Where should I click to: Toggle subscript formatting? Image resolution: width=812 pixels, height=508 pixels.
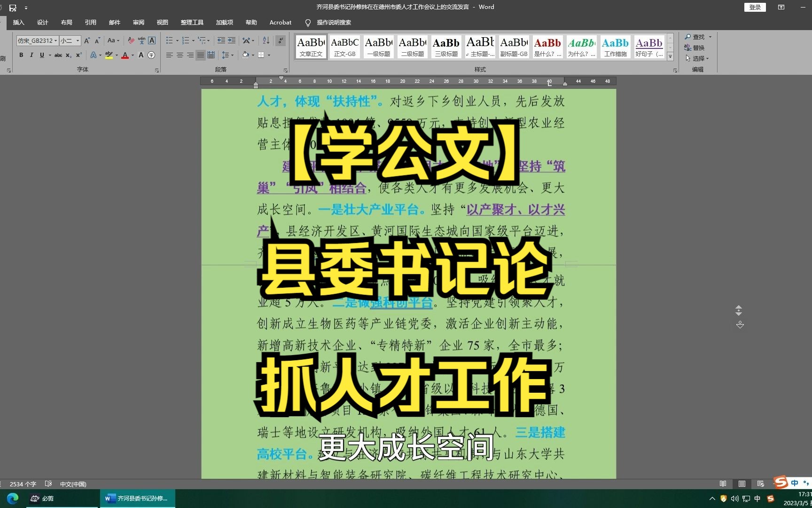69,55
